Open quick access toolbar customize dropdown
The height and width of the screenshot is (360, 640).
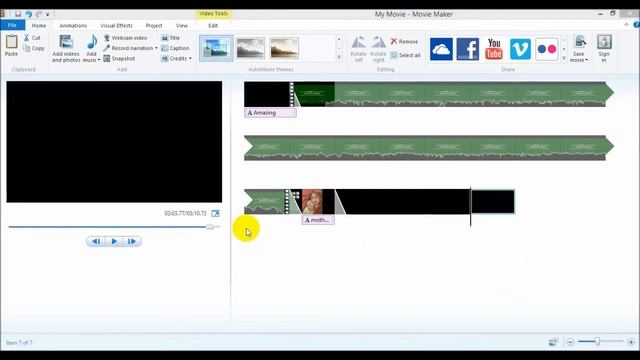[x=48, y=14]
